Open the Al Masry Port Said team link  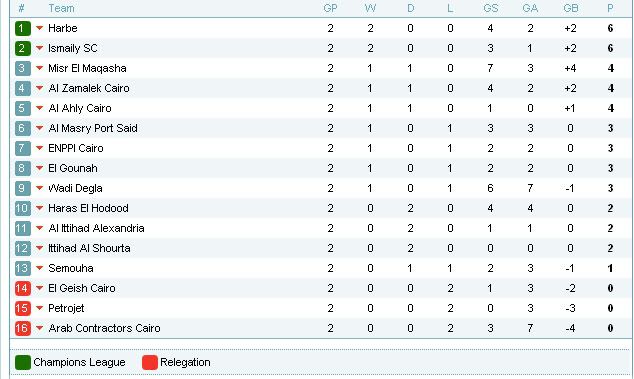point(93,128)
